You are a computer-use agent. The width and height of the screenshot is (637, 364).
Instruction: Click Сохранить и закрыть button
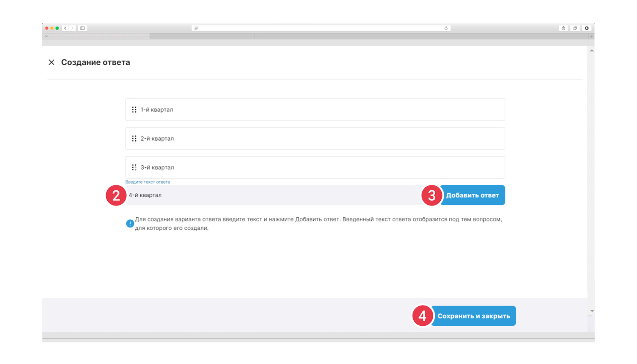[474, 316]
